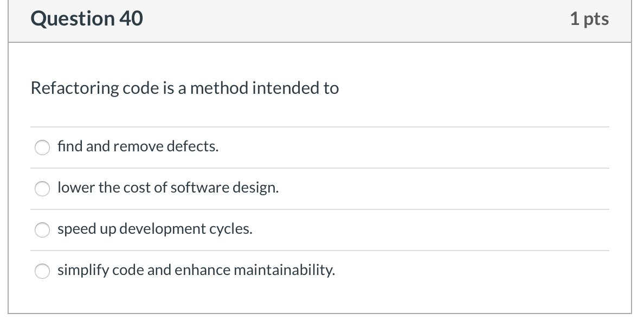644x320 pixels.
Task: Select the 'find and remove defects' radio button
Action: pos(42,148)
